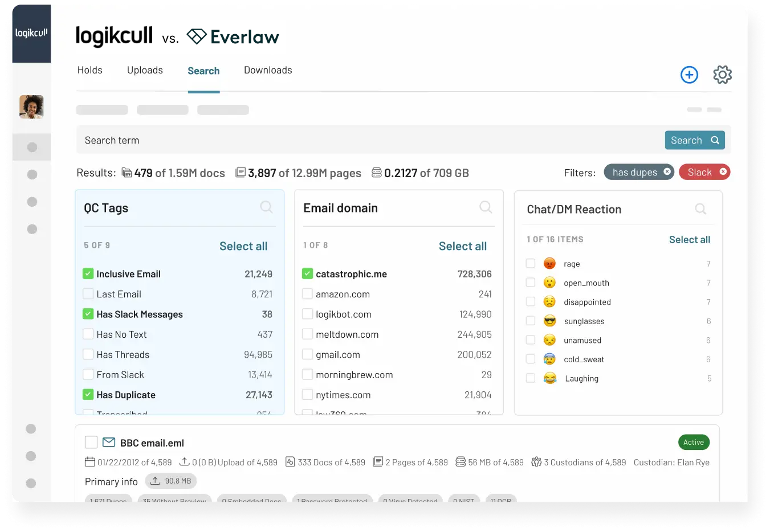Check the gmail.com domain
Viewport: 770px width, 532px height.
pyautogui.click(x=307, y=354)
